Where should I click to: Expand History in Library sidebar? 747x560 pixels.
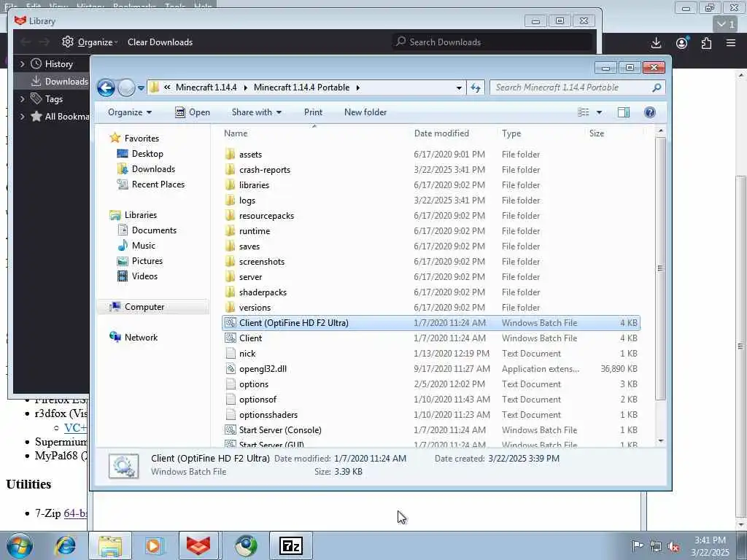22,64
